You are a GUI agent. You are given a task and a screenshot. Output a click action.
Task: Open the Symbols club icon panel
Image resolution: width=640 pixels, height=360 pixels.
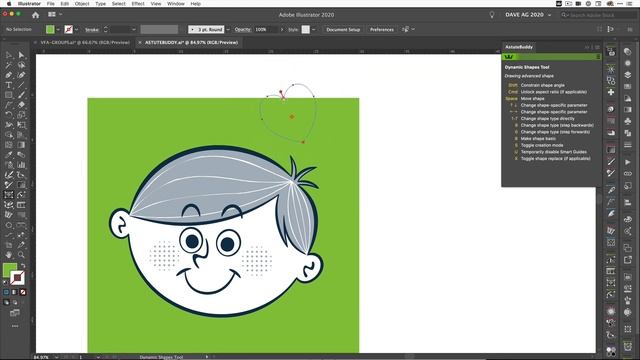(x=628, y=121)
